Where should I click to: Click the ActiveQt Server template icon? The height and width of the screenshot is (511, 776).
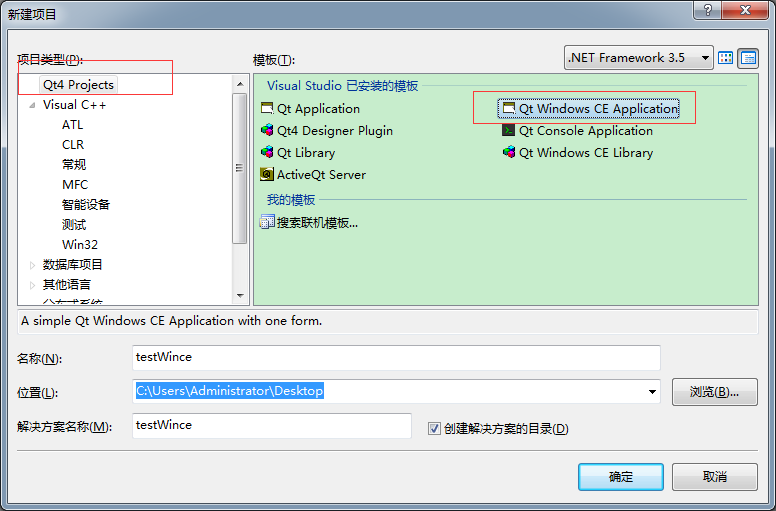coord(267,174)
